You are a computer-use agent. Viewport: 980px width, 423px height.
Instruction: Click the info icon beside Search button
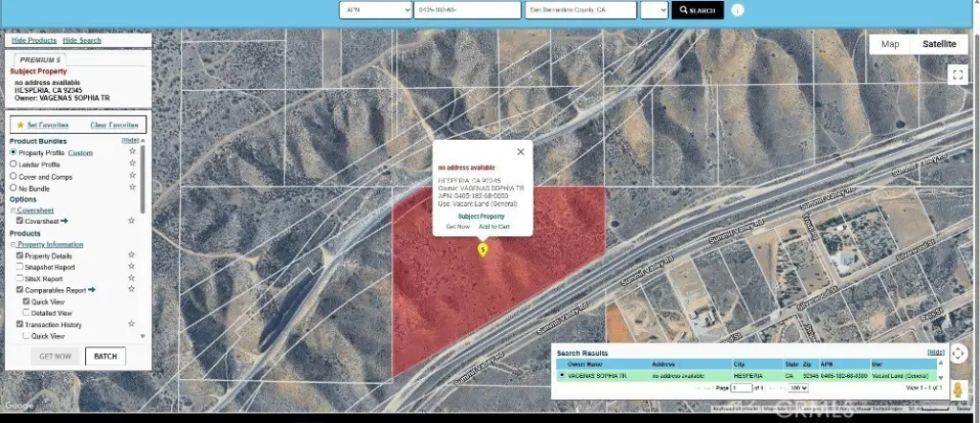(738, 11)
